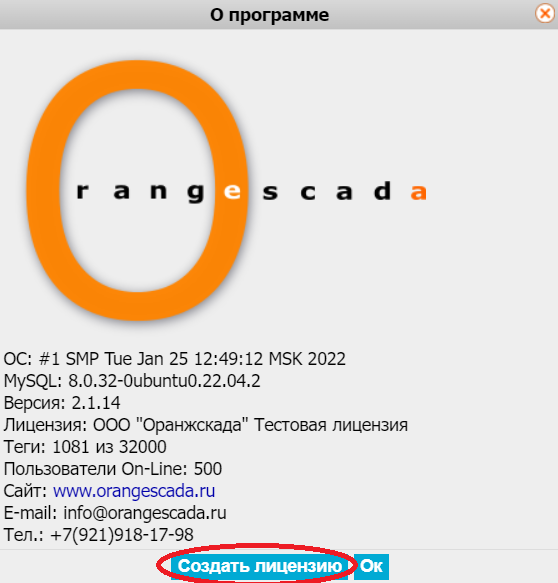This screenshot has width=558, height=583.
Task: Click the orange final letter a in the logo
Action: 418,192
